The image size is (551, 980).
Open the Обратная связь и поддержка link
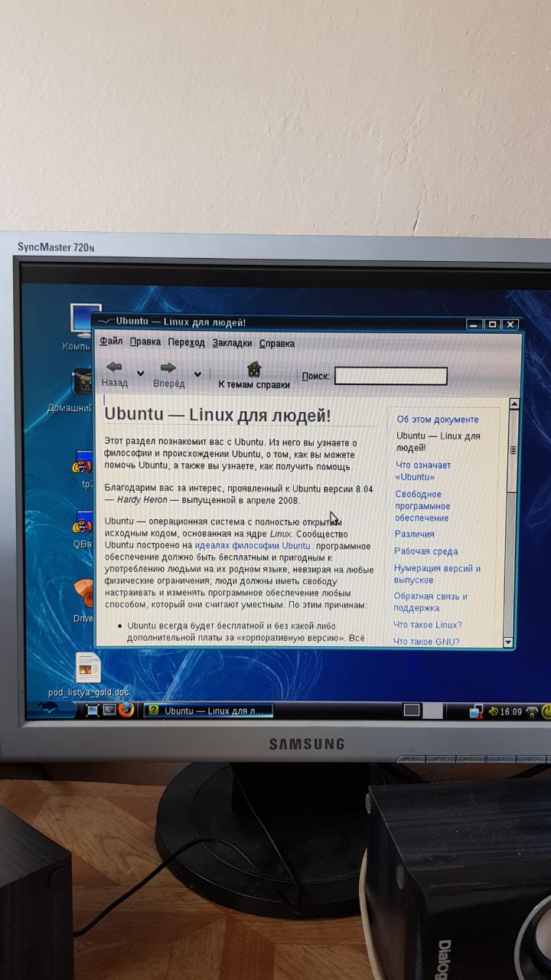point(431,602)
